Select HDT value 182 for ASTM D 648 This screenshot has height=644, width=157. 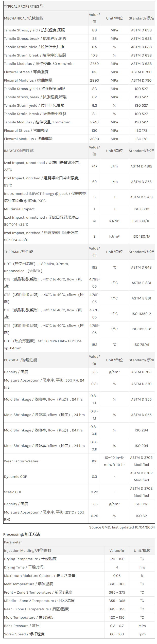(94, 267)
